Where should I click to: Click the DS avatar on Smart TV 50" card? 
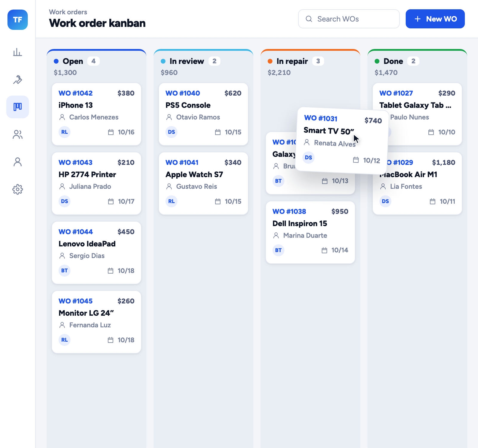pyautogui.click(x=309, y=157)
